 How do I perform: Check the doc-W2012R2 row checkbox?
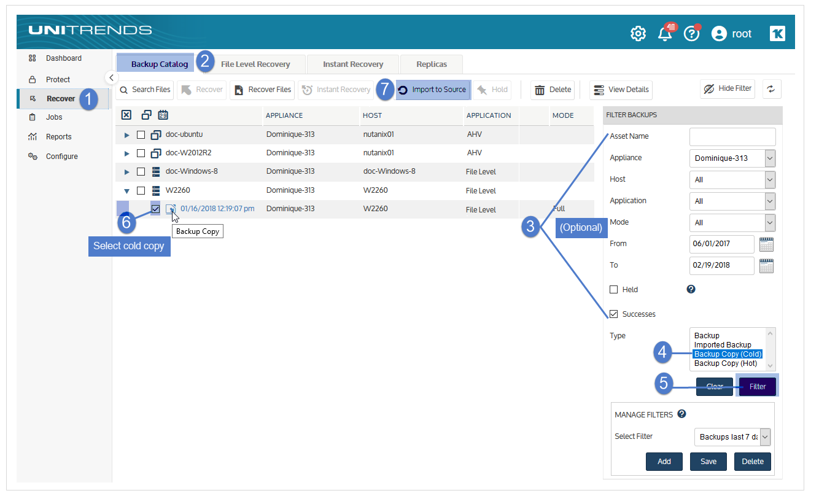[141, 153]
